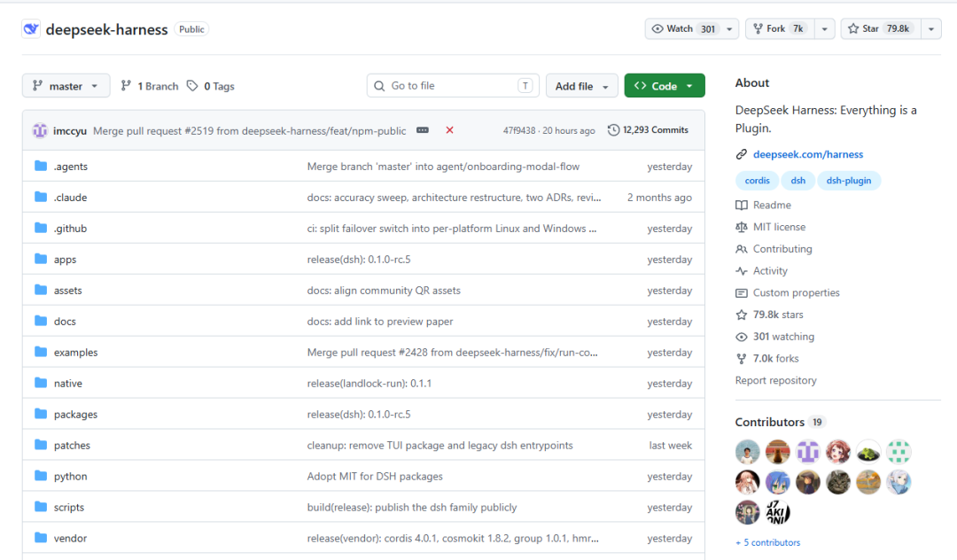Open the .github folder icon
Screen dimensions: 957x560
click(x=41, y=228)
